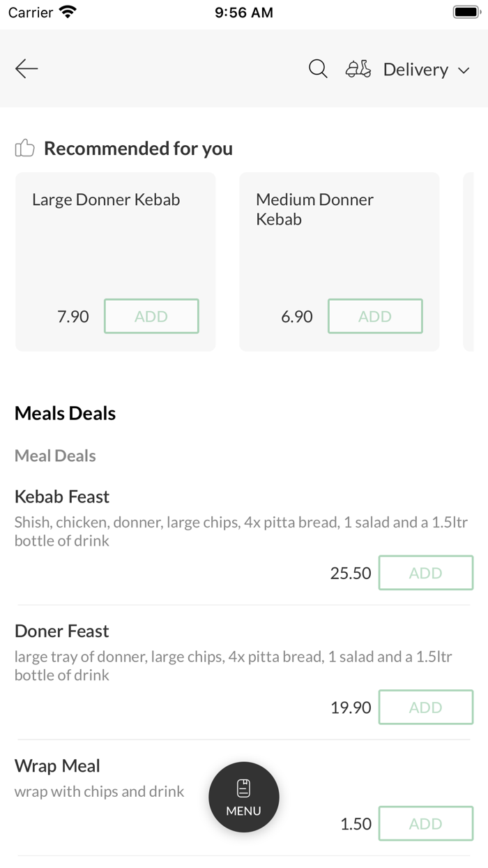
Task: Add Wrap Meal to order
Action: pos(425,824)
